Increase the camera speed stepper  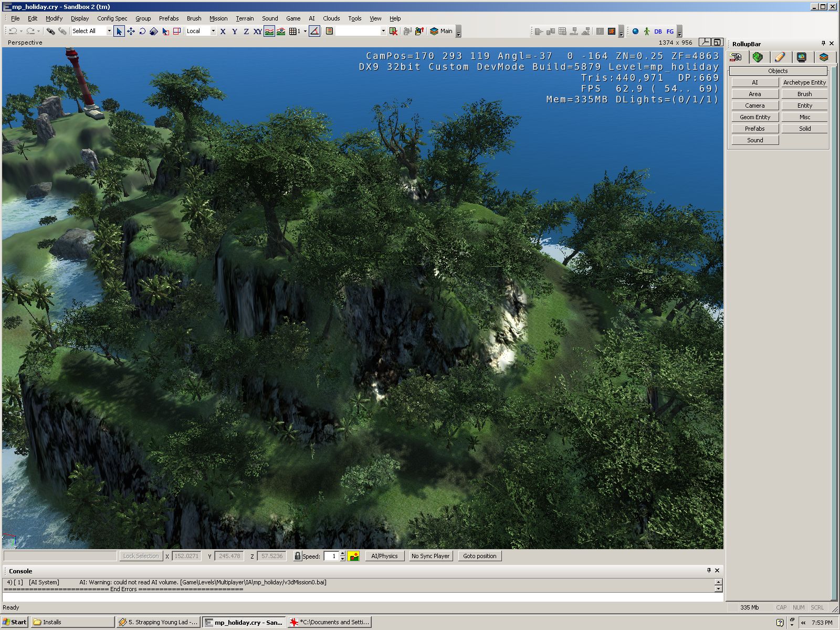(343, 553)
